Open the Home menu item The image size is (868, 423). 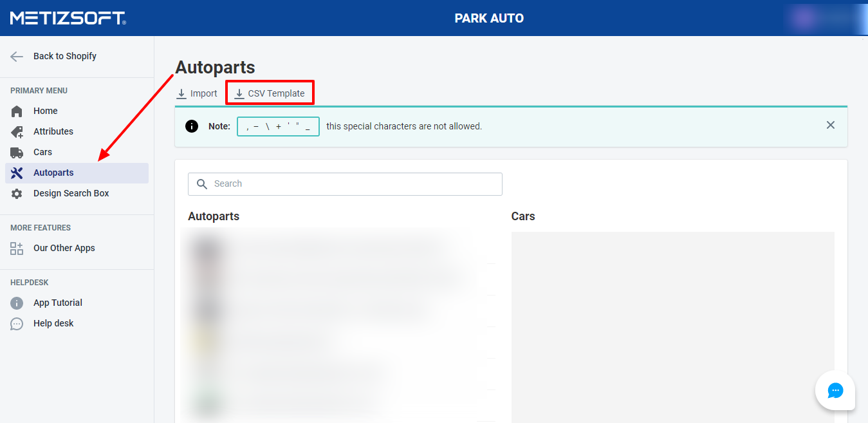pos(46,111)
